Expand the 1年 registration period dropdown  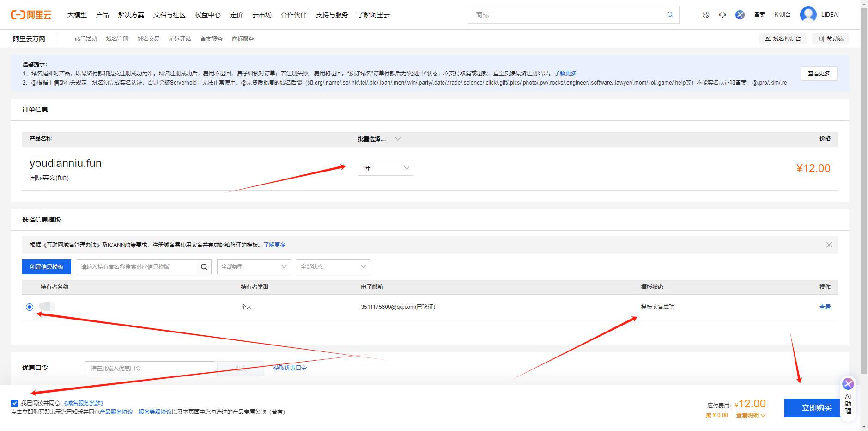click(385, 168)
